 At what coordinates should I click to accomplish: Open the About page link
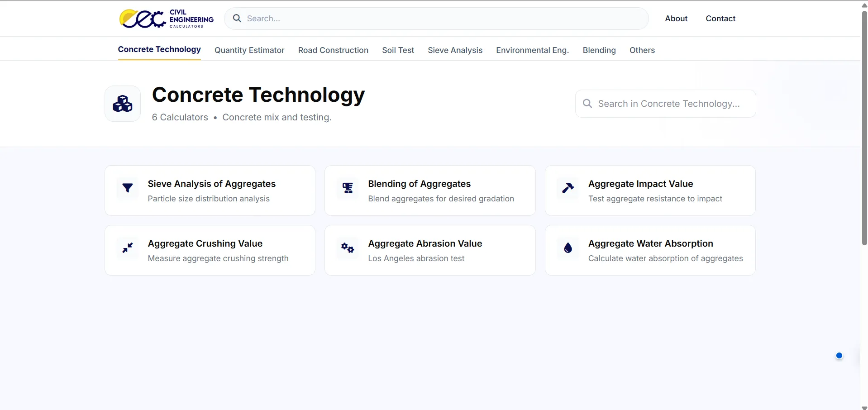(676, 19)
